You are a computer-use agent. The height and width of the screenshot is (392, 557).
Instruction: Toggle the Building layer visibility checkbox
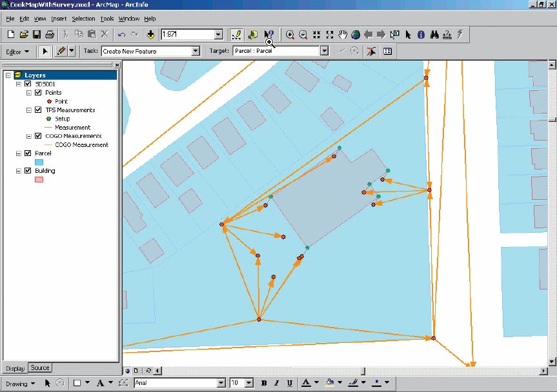click(27, 171)
